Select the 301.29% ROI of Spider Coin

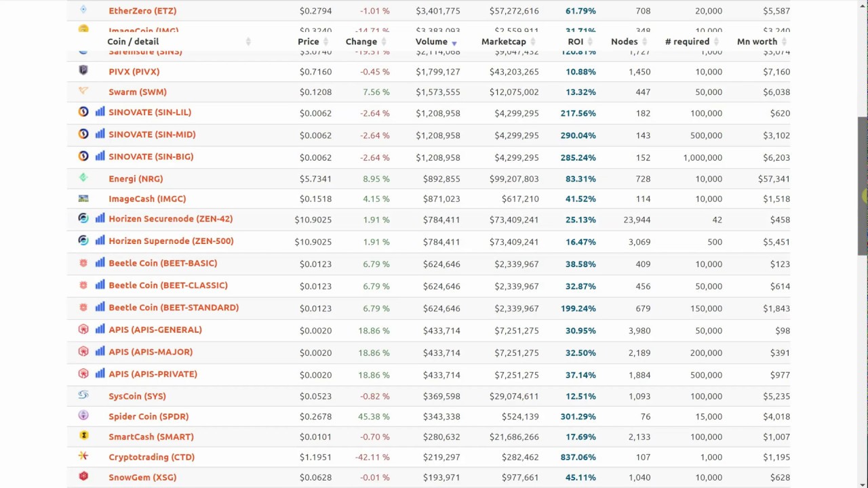[x=578, y=416]
